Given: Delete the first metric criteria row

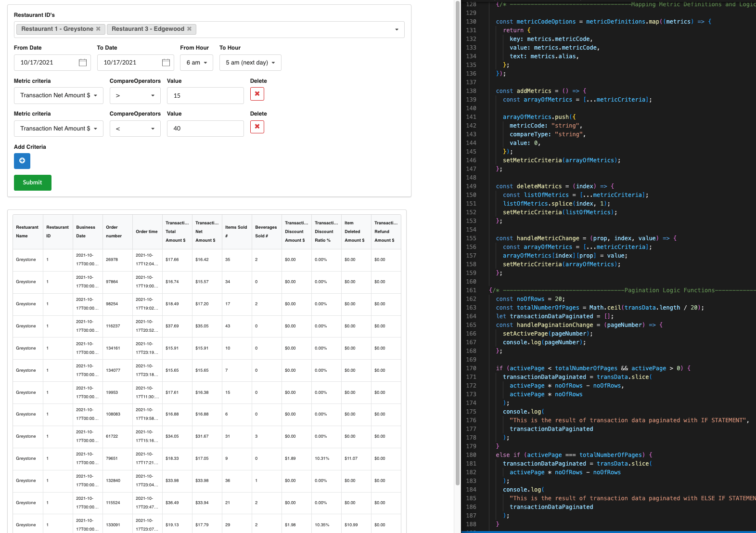Looking at the screenshot, I should click(x=257, y=94).
